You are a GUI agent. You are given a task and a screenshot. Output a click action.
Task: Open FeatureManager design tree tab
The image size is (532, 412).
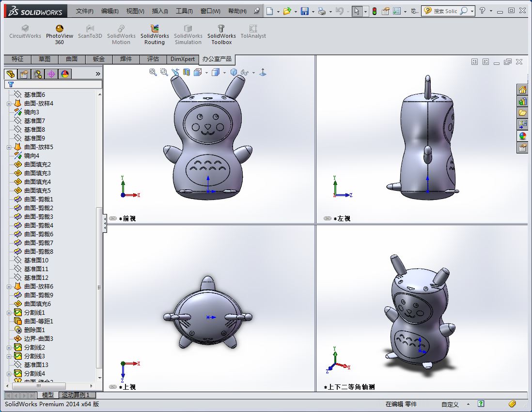coord(11,74)
